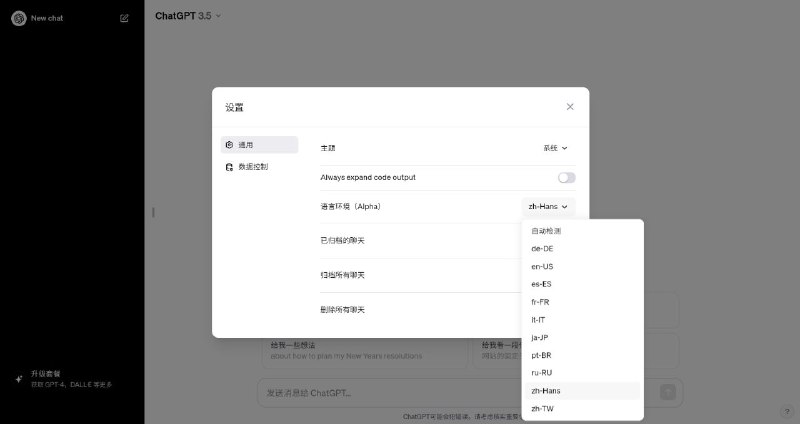The image size is (800, 424).
Task: Choose 自动检测 in the language list
Action: 582,231
